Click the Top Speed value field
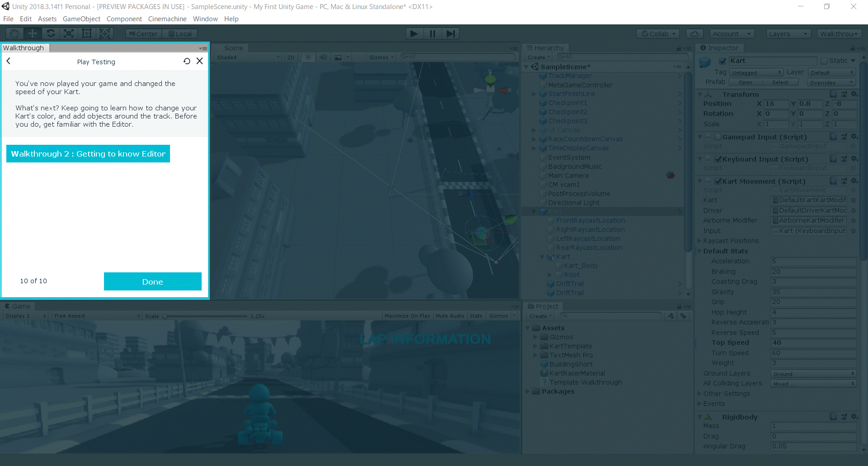This screenshot has height=466, width=868. 813,342
